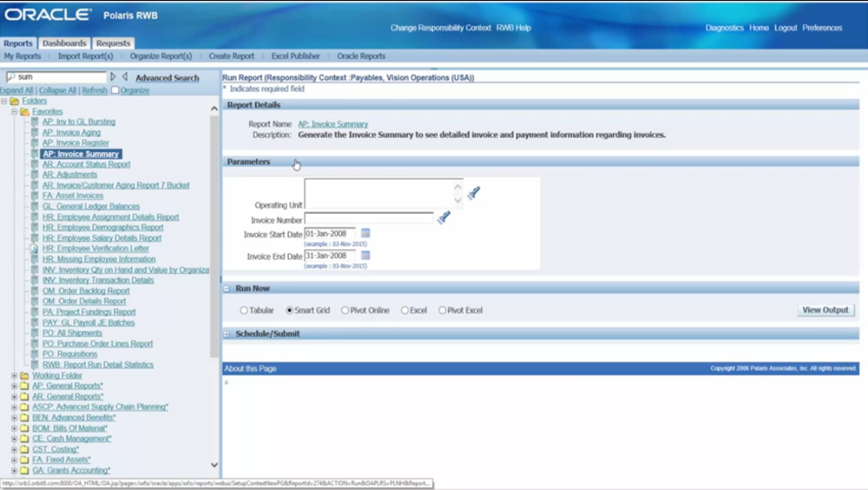Expand the BEN: Advanced Benefits node
Viewport: 868px width, 490px height.
point(15,417)
